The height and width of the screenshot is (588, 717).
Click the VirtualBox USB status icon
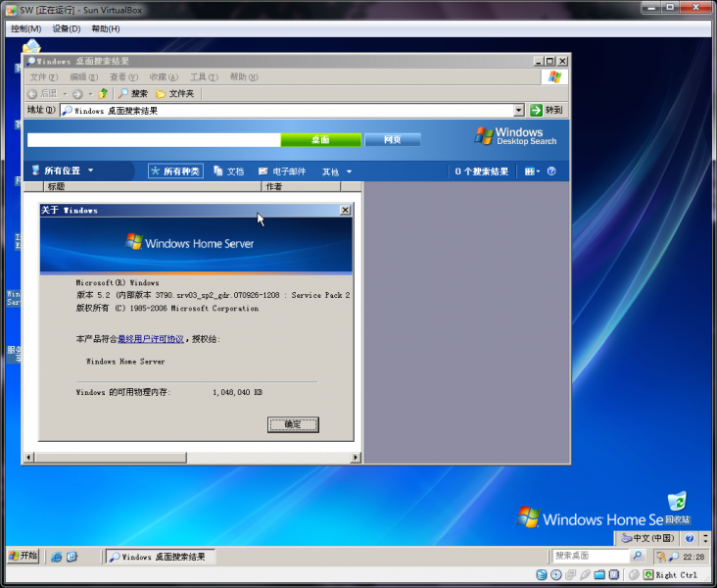tap(585, 574)
